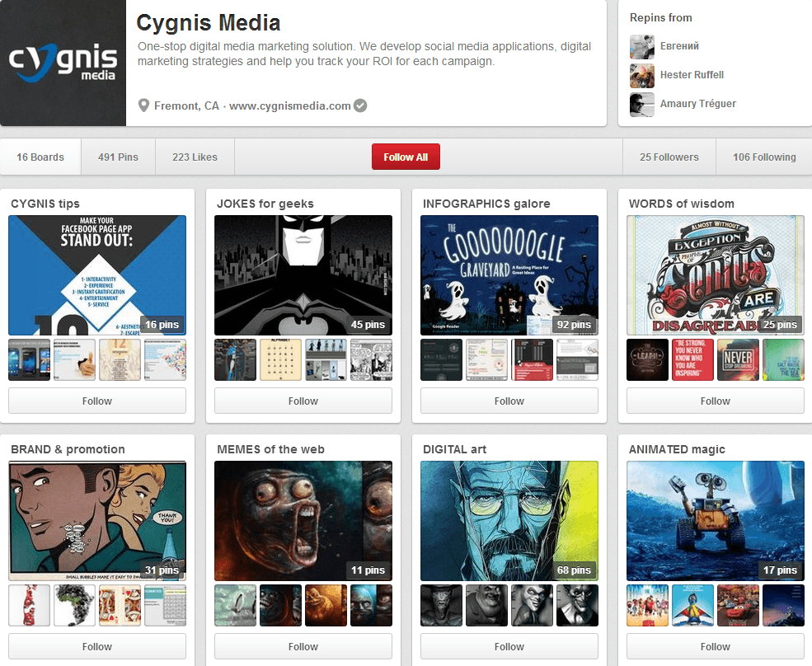Viewport: 812px width, 666px height.
Task: Switch to the 16 Boards tab
Action: pyautogui.click(x=40, y=157)
